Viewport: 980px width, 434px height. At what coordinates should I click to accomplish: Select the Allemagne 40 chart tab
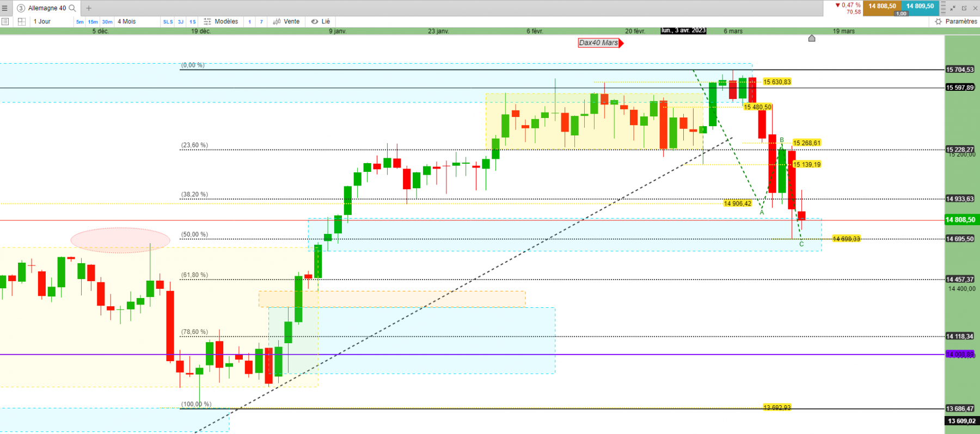(46, 8)
